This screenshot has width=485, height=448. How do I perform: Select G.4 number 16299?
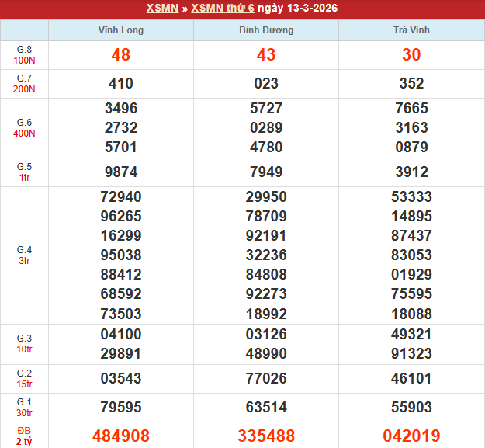tap(121, 236)
